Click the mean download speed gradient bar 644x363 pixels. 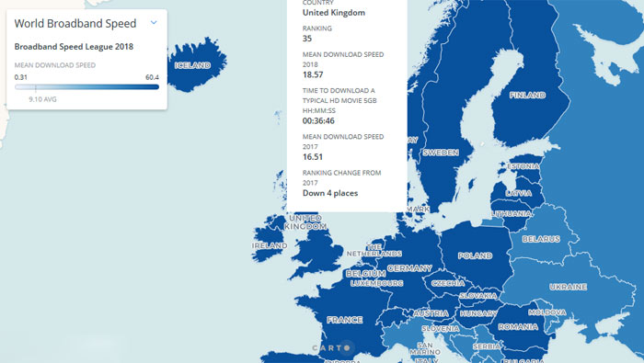point(86,87)
